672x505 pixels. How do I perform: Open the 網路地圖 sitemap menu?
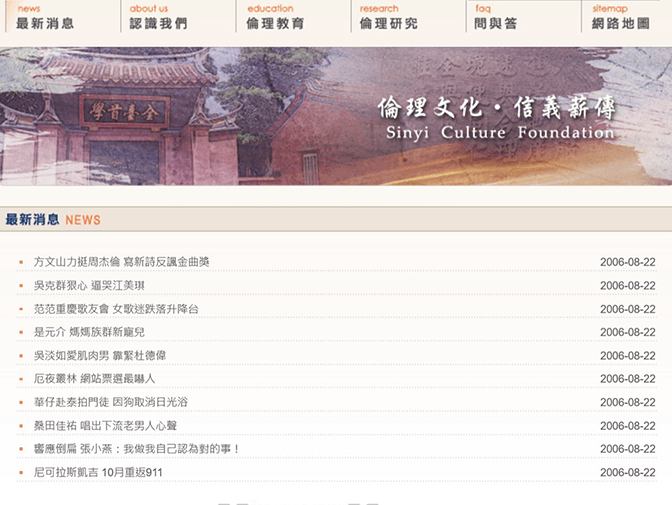click(621, 17)
